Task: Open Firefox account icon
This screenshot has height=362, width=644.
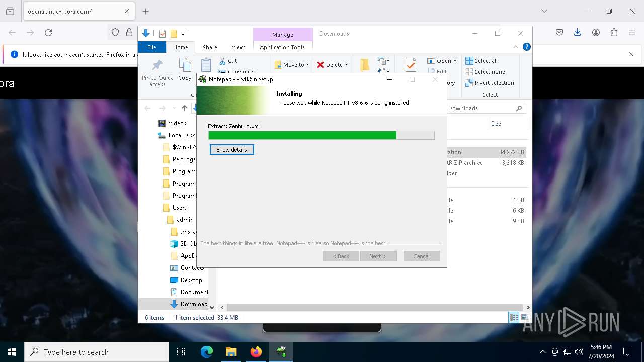Action: pos(596,32)
